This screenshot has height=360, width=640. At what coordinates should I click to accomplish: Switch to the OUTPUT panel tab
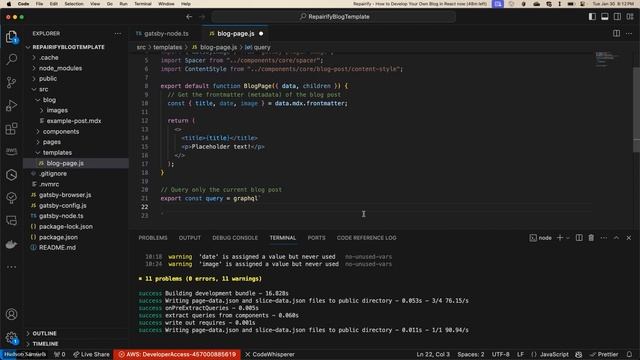point(190,238)
